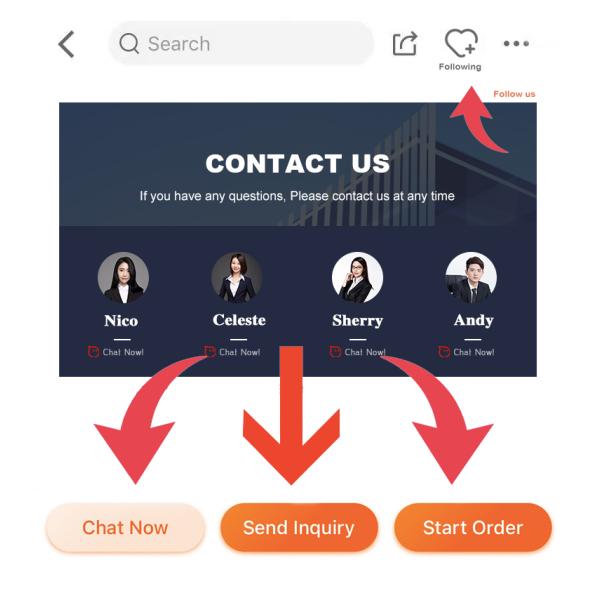
Task: Click the magnifier icon in search bar
Action: [x=129, y=44]
